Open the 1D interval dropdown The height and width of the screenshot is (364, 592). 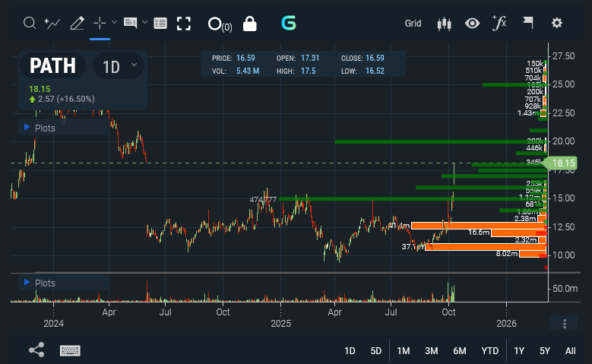point(119,66)
